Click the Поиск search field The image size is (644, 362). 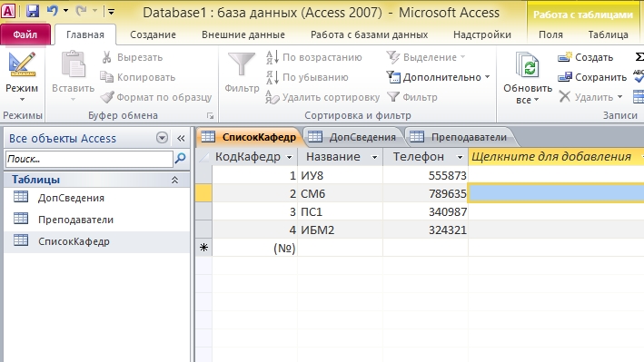click(x=89, y=159)
